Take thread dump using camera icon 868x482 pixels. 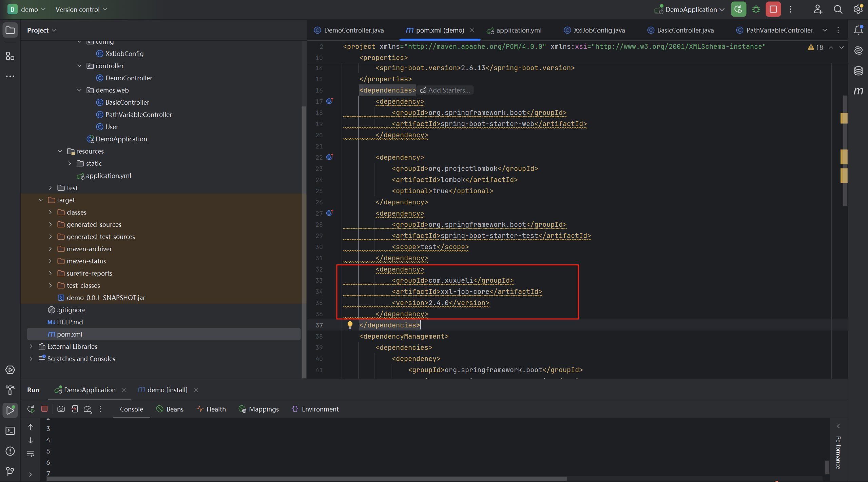click(61, 409)
